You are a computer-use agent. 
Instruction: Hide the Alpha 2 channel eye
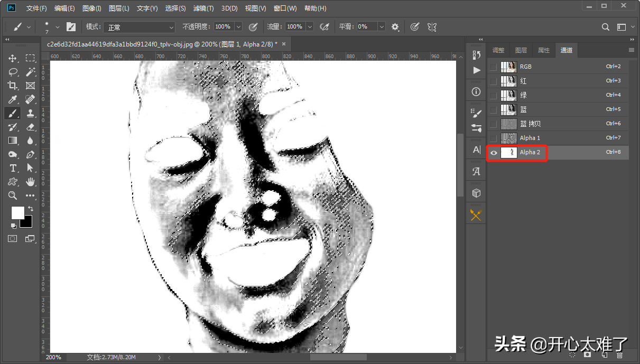coord(494,152)
